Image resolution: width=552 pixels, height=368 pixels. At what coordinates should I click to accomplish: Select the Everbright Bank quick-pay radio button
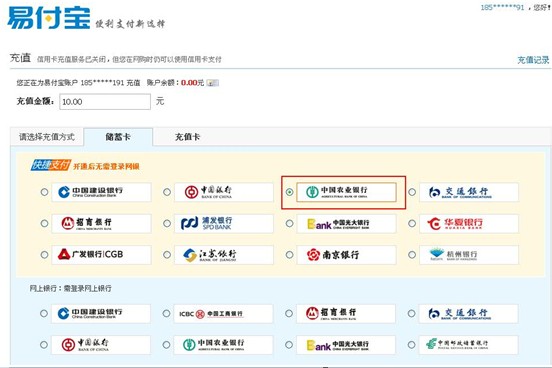(289, 223)
